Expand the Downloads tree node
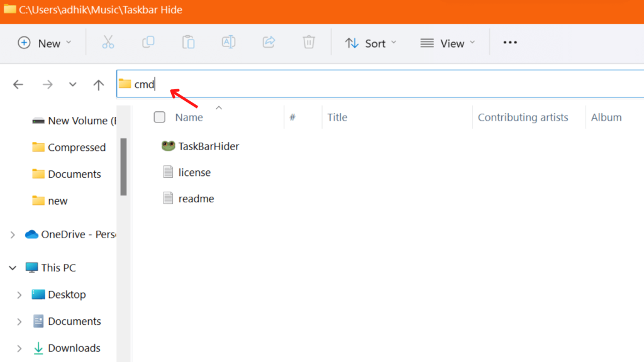 19,348
